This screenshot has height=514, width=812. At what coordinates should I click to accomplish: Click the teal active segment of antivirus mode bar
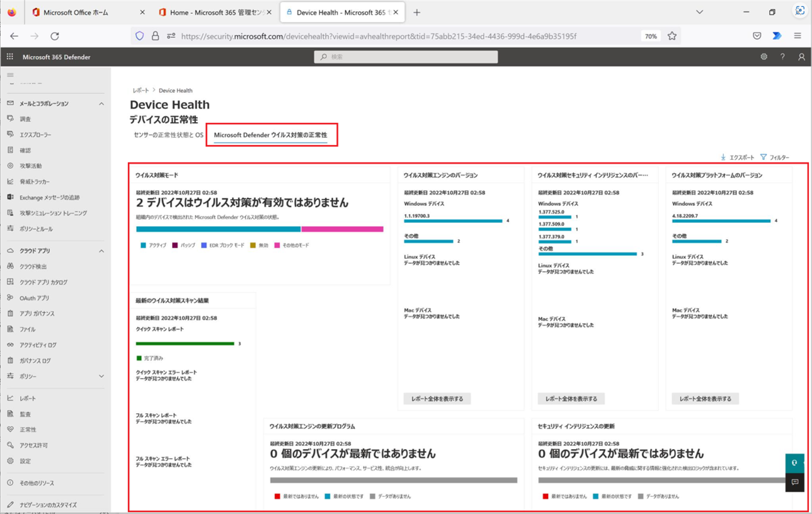(x=218, y=229)
